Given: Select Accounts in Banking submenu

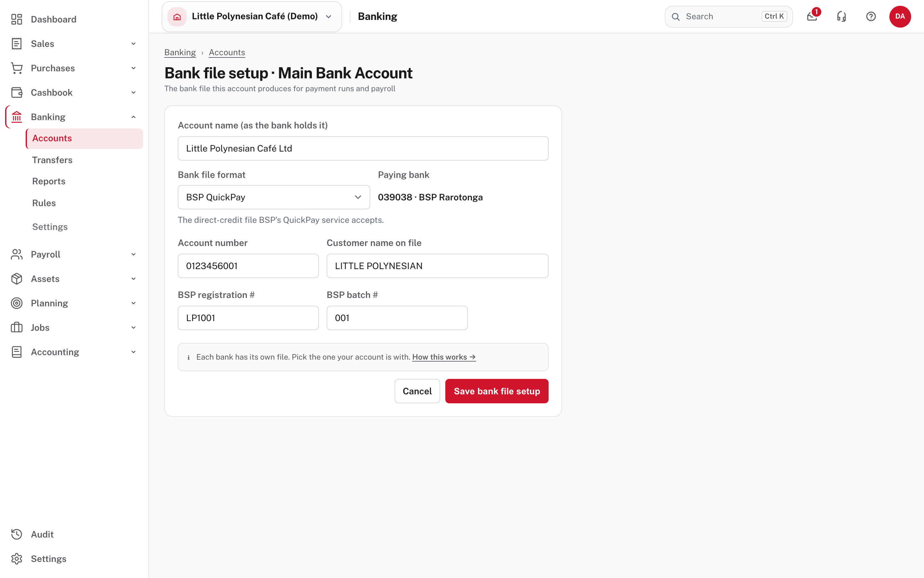Looking at the screenshot, I should point(84,138).
